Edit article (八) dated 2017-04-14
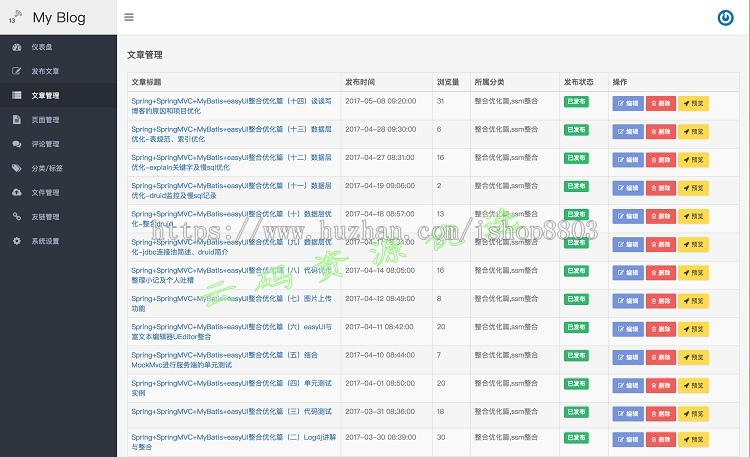 pos(628,273)
